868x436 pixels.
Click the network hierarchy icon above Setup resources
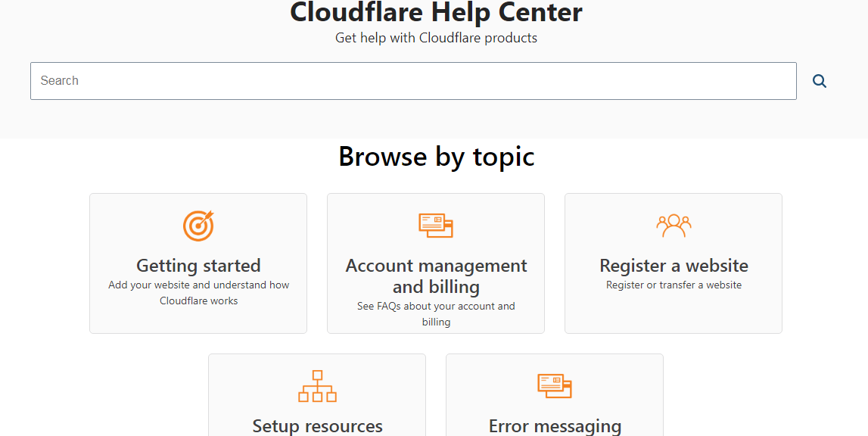pyautogui.click(x=317, y=386)
